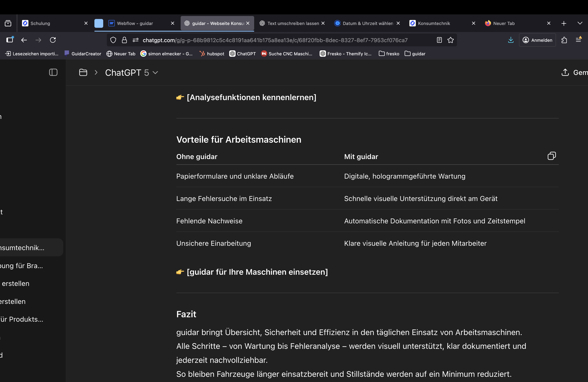This screenshot has height=382, width=588.
Task: Expand the list-all-tabs chevron
Action: pos(580,23)
